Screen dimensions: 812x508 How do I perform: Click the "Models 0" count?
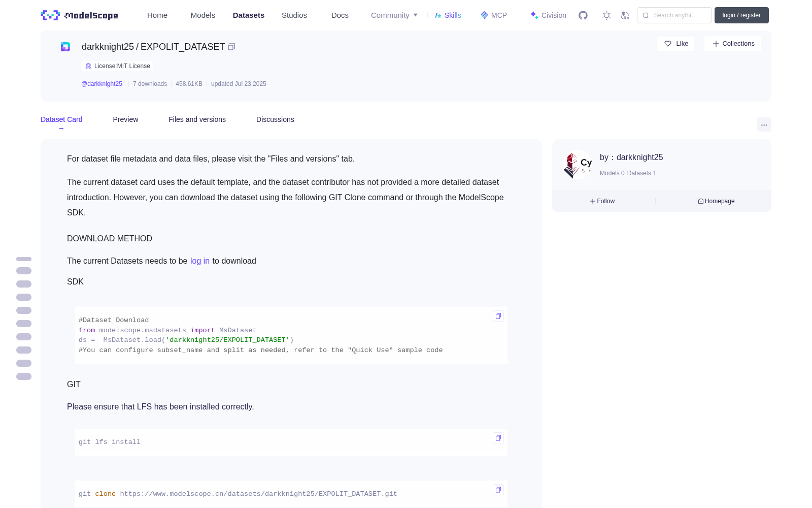click(x=612, y=173)
